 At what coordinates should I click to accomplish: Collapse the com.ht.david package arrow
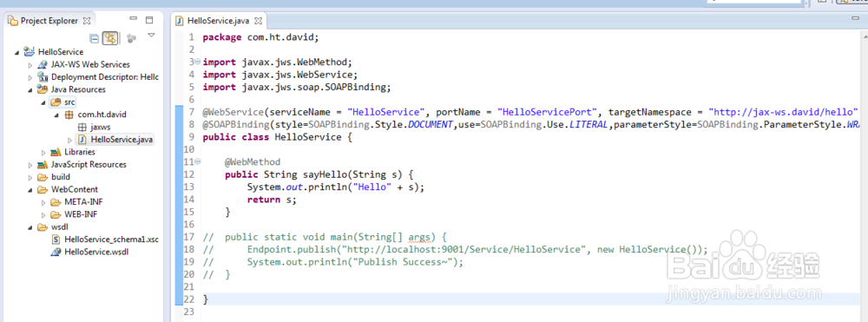point(56,115)
